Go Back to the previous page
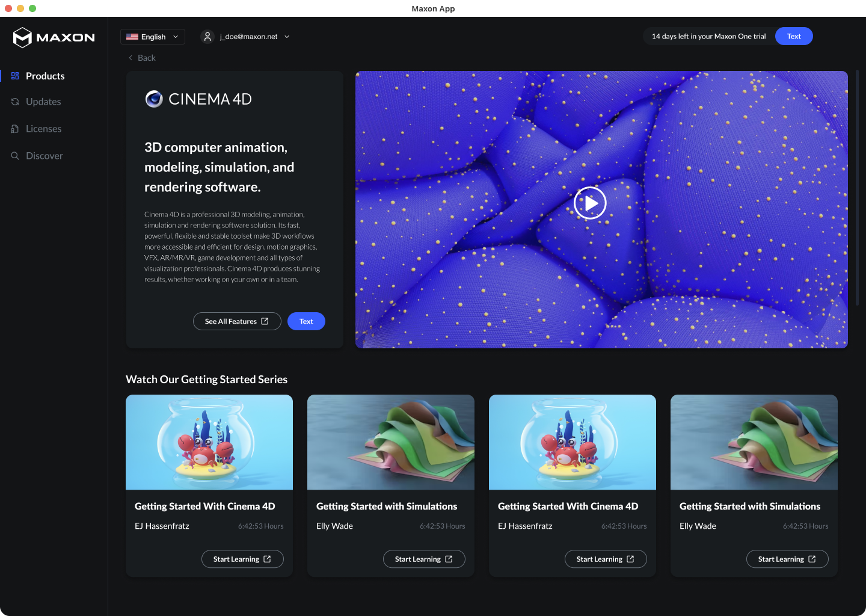The height and width of the screenshot is (616, 866). tap(142, 58)
